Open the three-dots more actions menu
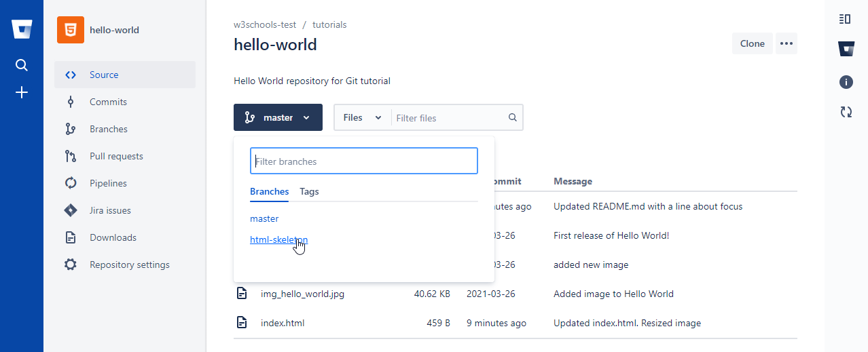This screenshot has height=352, width=868. (x=786, y=43)
